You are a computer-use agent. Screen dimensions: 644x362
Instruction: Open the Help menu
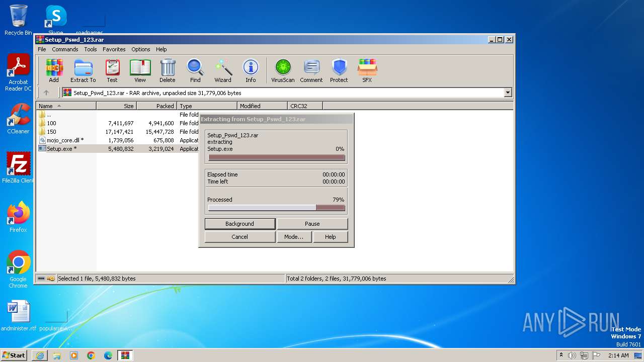[x=161, y=49]
